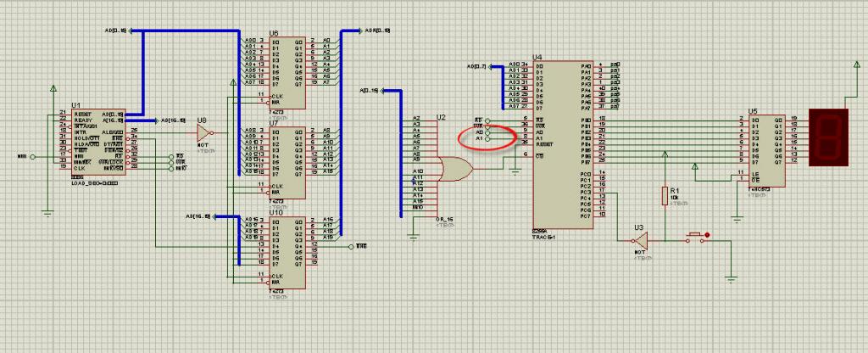Click the U5 74HC573 latch chip
This screenshot has width=868, height=353.
[765, 151]
